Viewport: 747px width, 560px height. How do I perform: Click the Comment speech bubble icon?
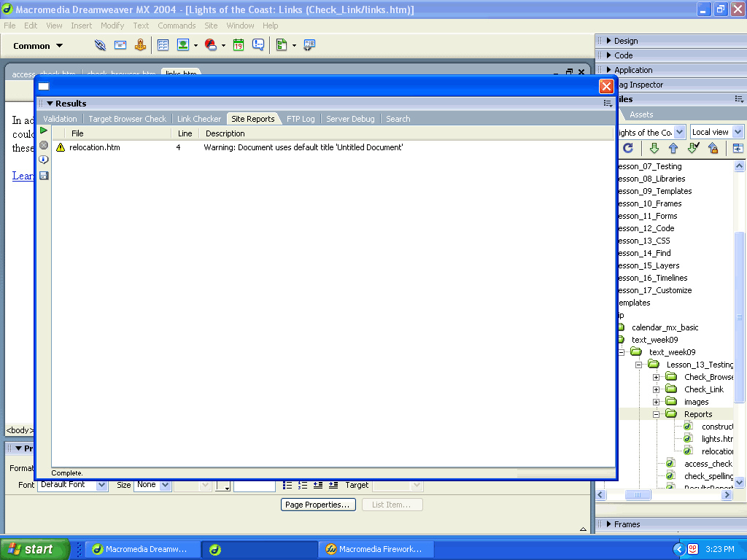(x=258, y=45)
